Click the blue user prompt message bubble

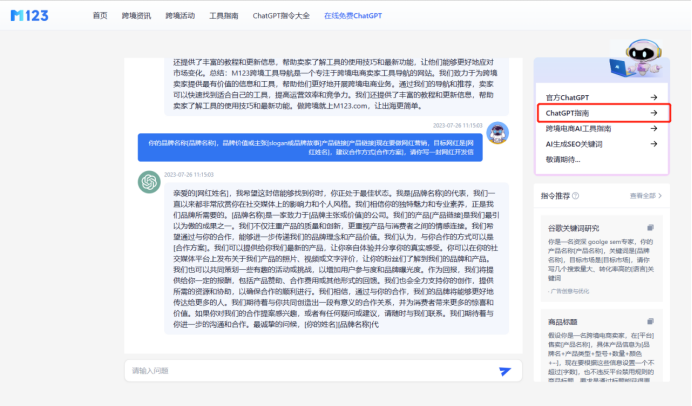pos(310,147)
